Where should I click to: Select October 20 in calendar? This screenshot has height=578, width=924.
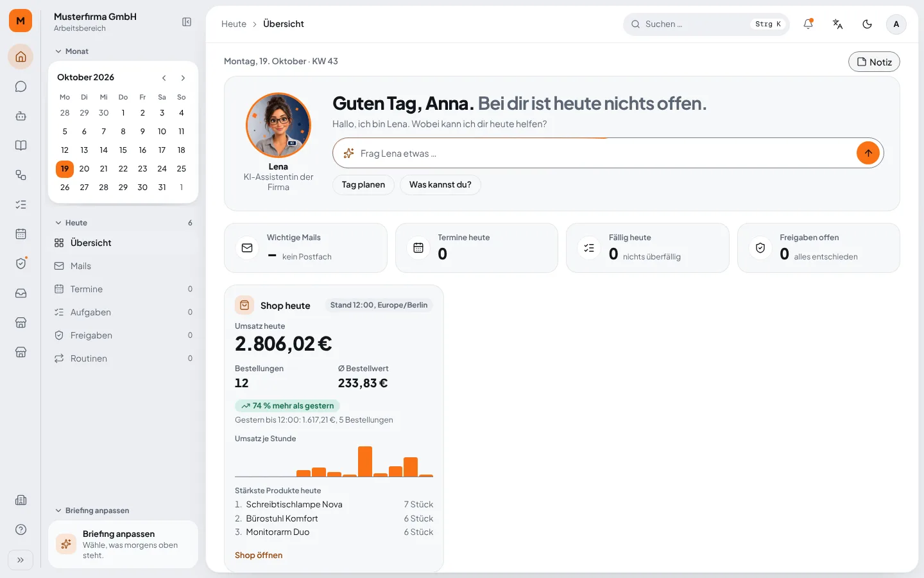click(x=84, y=168)
